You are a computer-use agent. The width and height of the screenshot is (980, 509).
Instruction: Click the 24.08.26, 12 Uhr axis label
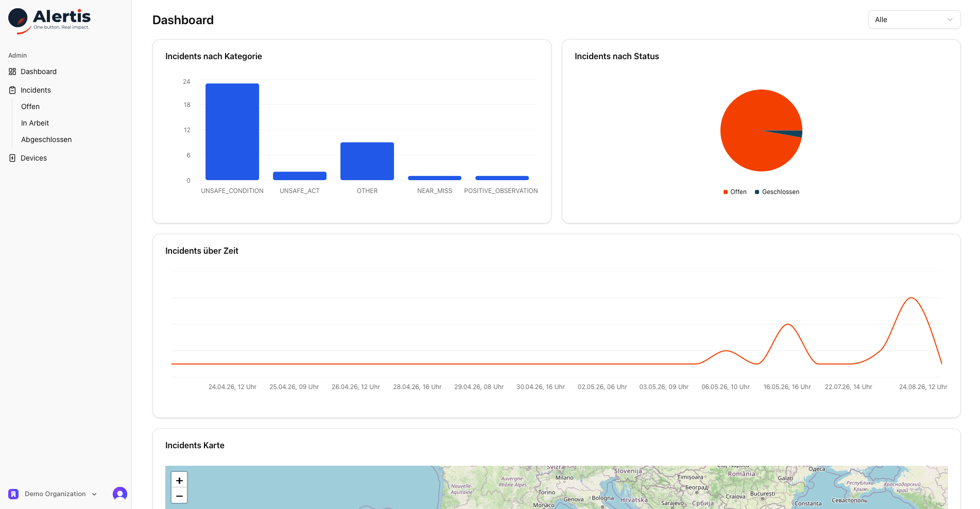pos(923,387)
